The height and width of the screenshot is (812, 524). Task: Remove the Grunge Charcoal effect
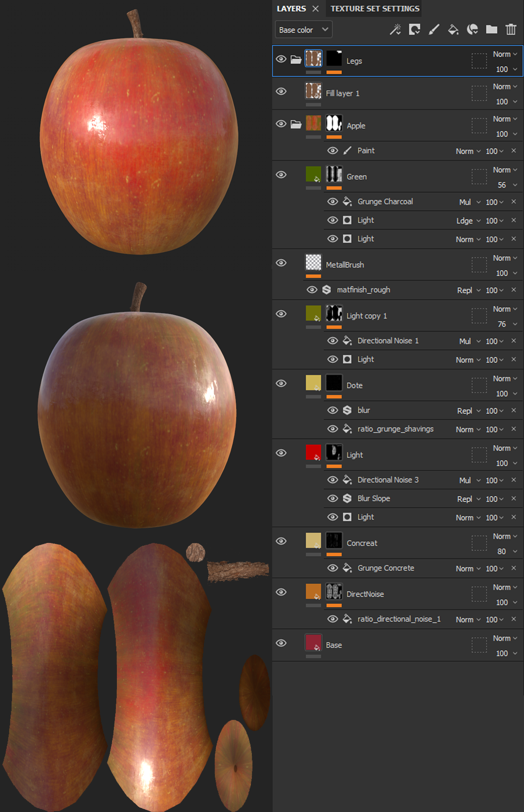pyautogui.click(x=513, y=202)
